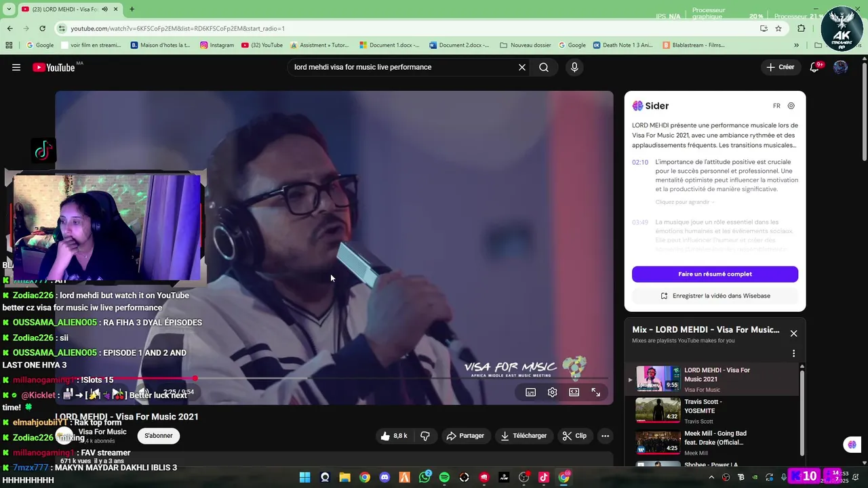Play LORD MEHDI - Visa For Music 2021 playlist item

point(712,380)
